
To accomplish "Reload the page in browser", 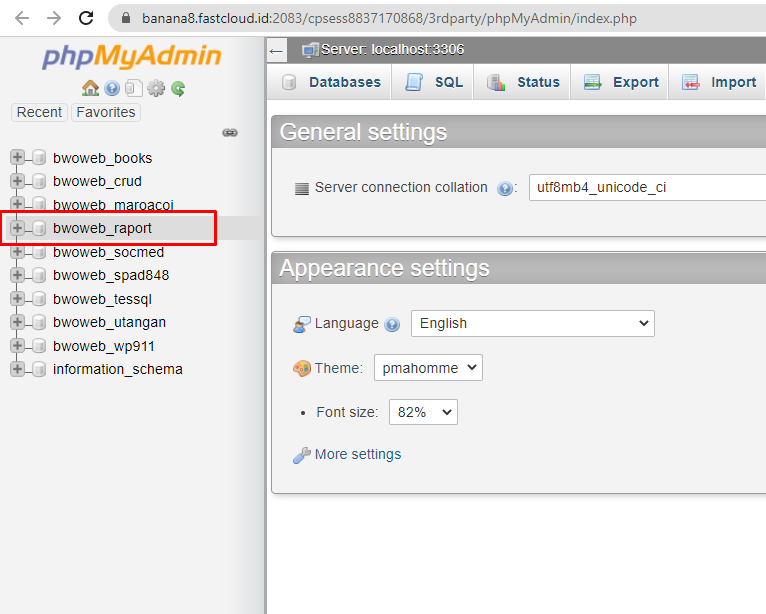I will (86, 18).
